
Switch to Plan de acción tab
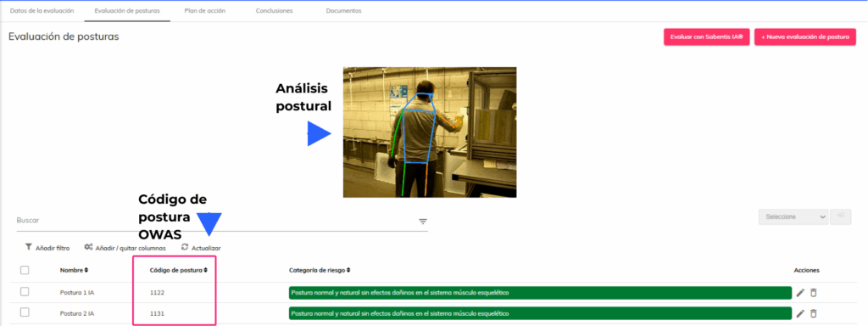pos(205,10)
